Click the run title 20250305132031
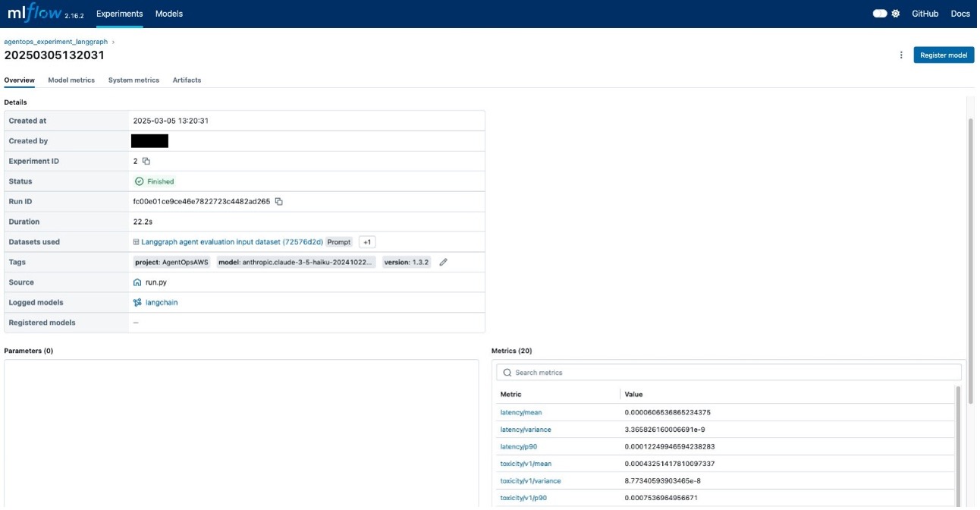980x510 pixels. click(x=55, y=55)
